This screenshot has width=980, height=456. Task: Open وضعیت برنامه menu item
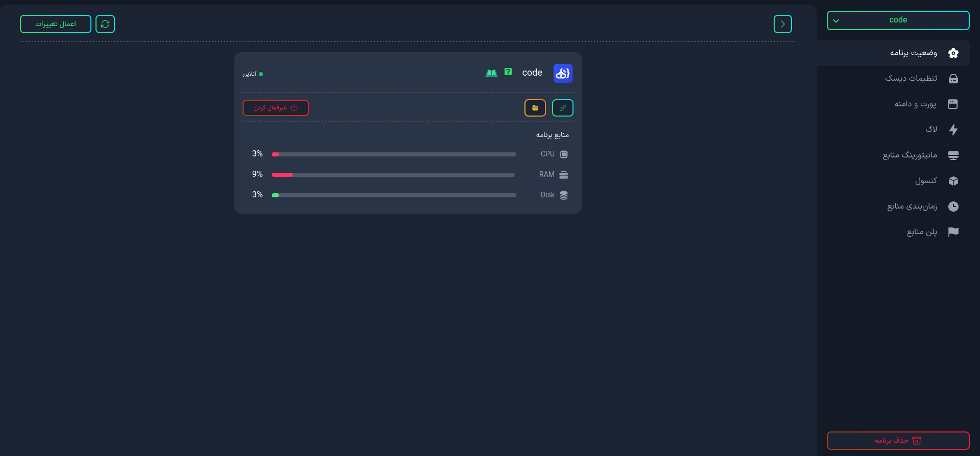click(893, 53)
